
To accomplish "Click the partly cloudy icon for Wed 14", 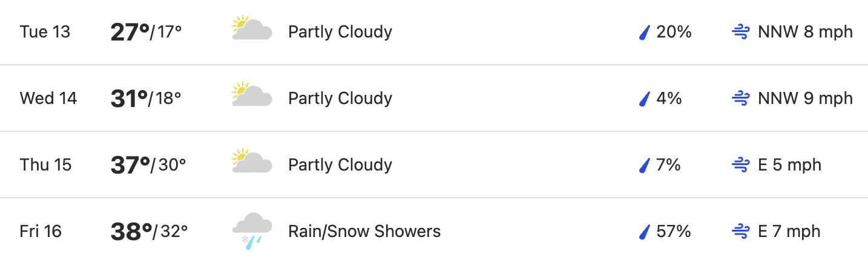I will [x=252, y=95].
